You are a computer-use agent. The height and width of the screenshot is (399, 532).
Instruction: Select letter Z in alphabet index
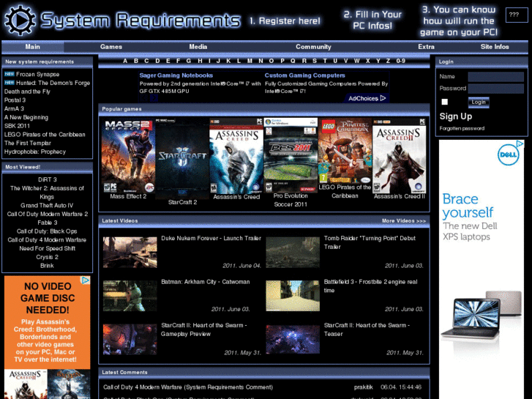[x=388, y=61]
